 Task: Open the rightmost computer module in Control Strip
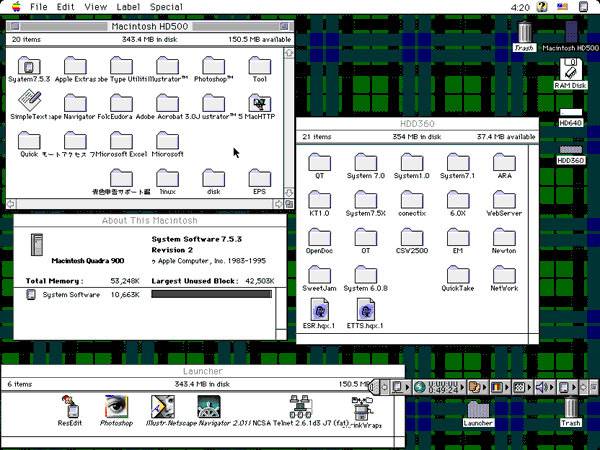pos(567,387)
